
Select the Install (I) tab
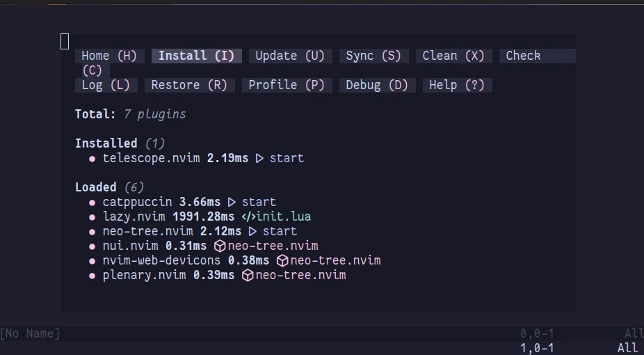point(196,56)
